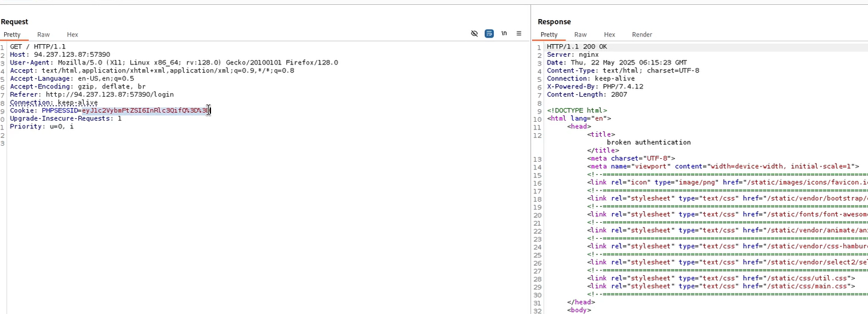
Task: Click the font-awesome stylesheet link line
Action: (728, 214)
